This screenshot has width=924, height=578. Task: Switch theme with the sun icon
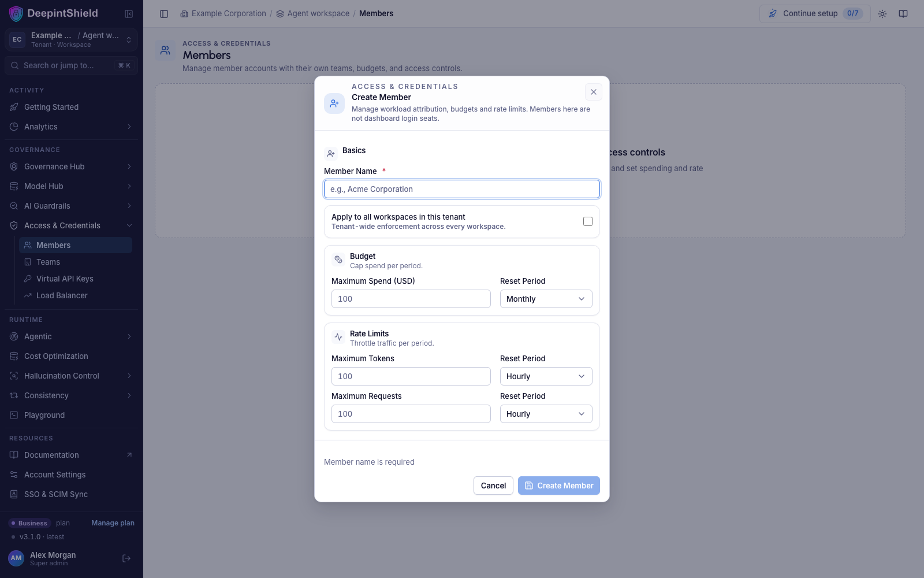(882, 14)
